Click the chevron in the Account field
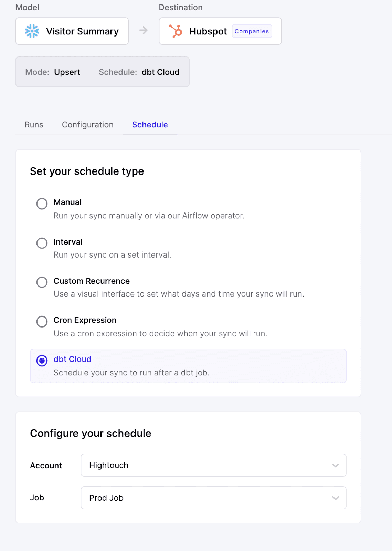Image resolution: width=392 pixels, height=551 pixels. coord(336,466)
